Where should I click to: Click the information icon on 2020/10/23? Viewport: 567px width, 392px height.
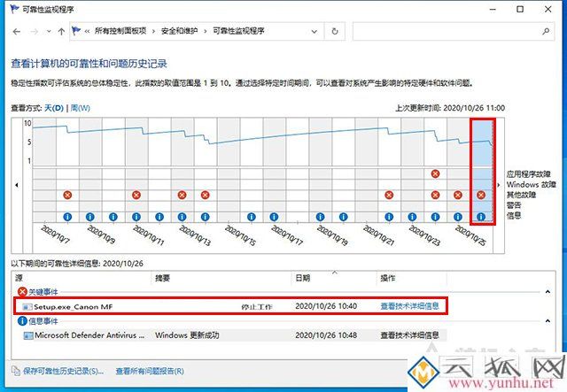pyautogui.click(x=412, y=217)
